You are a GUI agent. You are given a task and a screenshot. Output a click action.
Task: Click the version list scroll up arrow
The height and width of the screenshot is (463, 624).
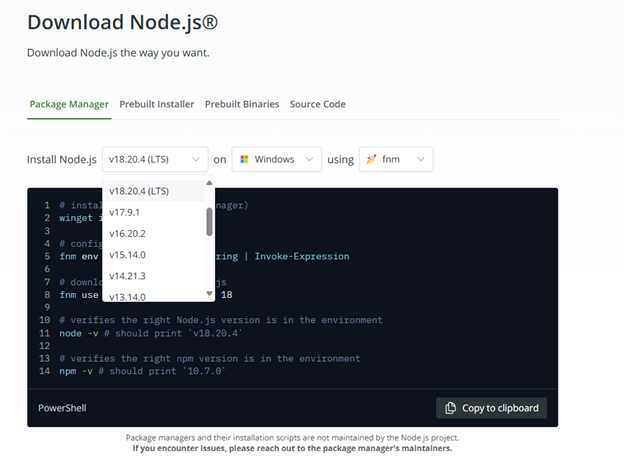point(209,183)
